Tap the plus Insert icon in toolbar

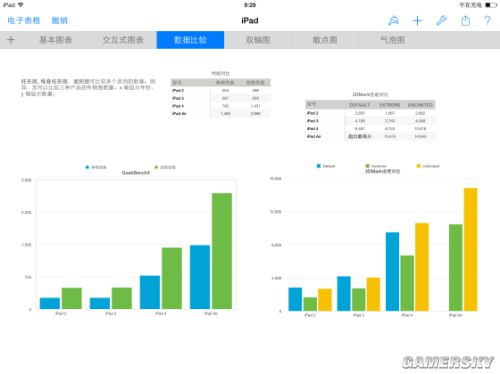click(x=417, y=21)
